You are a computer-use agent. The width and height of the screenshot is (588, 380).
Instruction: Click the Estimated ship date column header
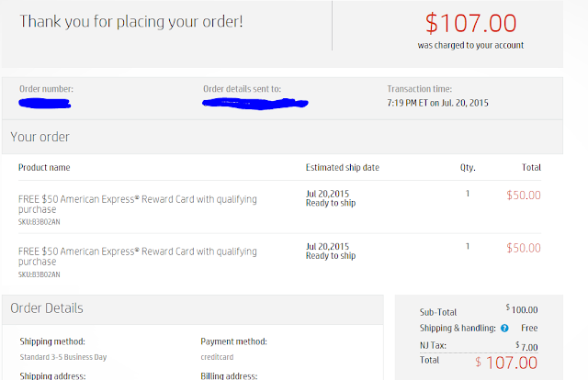click(x=342, y=168)
